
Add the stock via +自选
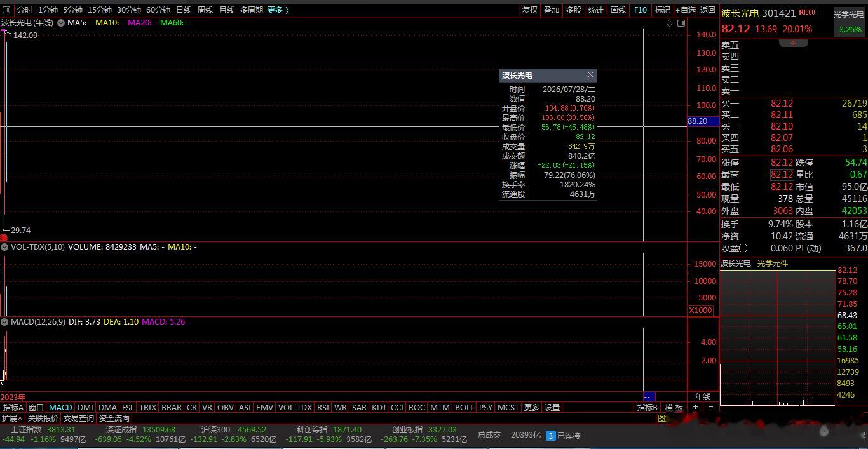coord(686,10)
